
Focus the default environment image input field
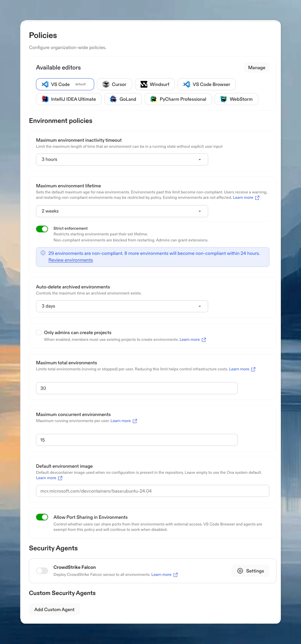[x=153, y=491]
